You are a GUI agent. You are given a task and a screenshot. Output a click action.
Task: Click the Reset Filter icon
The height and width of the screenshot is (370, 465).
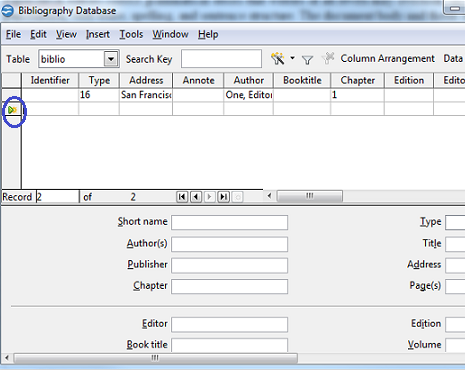pos(328,58)
